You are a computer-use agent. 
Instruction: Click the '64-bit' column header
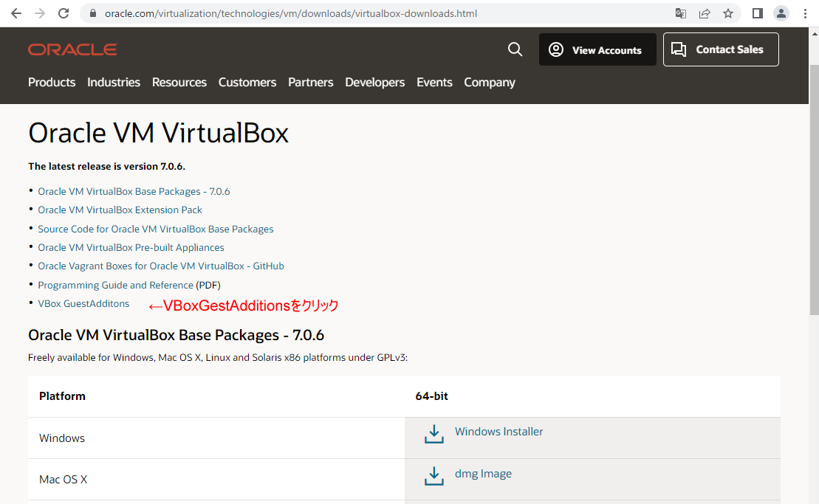431,396
